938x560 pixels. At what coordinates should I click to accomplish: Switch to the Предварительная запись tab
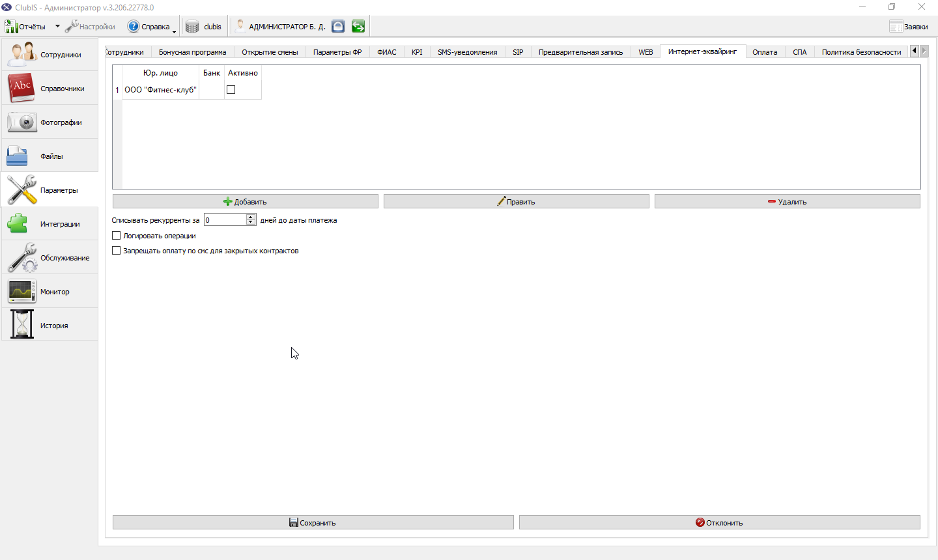(x=580, y=52)
